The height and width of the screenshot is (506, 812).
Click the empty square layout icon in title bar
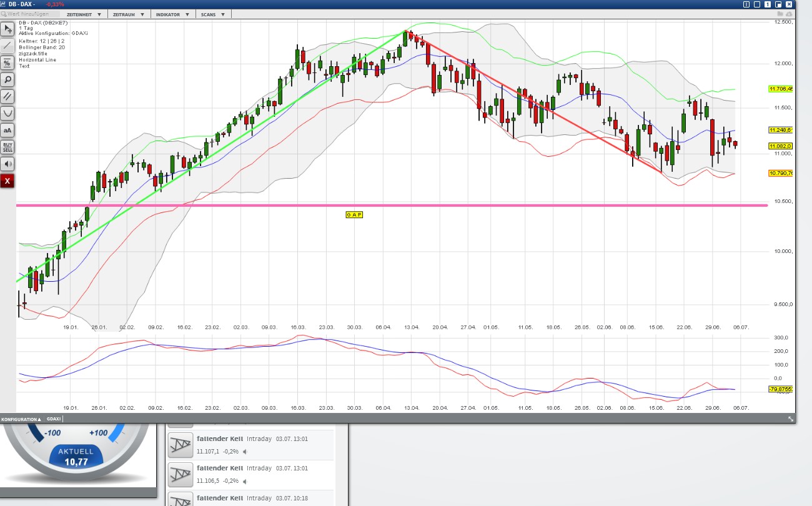[757, 4]
